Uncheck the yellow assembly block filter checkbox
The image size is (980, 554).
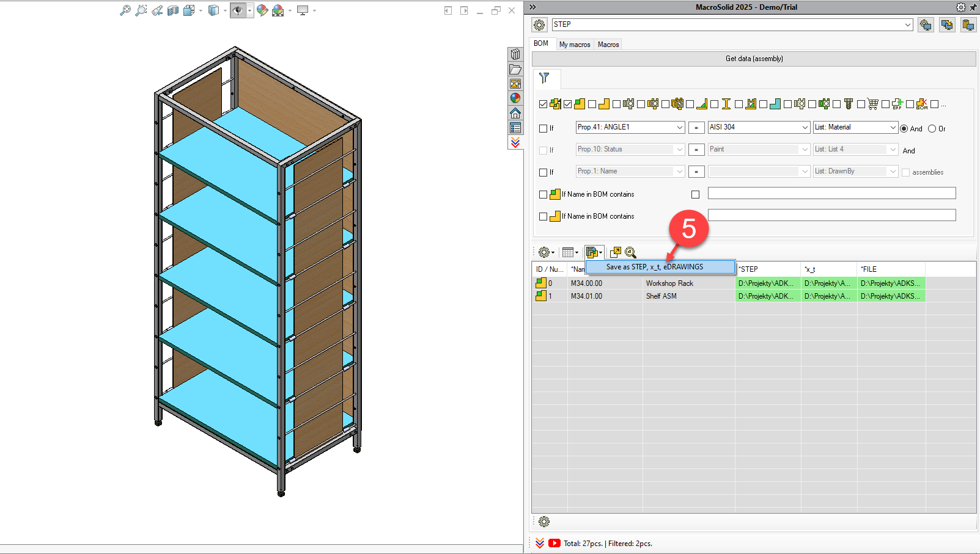tap(567, 104)
